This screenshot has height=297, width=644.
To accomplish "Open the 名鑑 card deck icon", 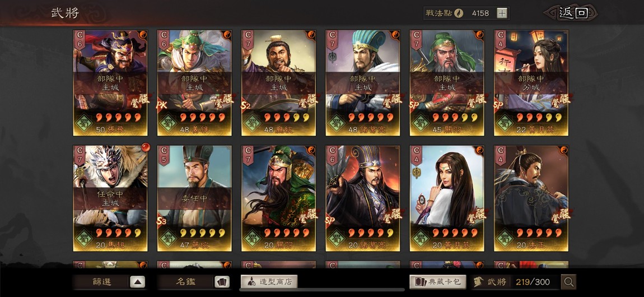I will [221, 282].
